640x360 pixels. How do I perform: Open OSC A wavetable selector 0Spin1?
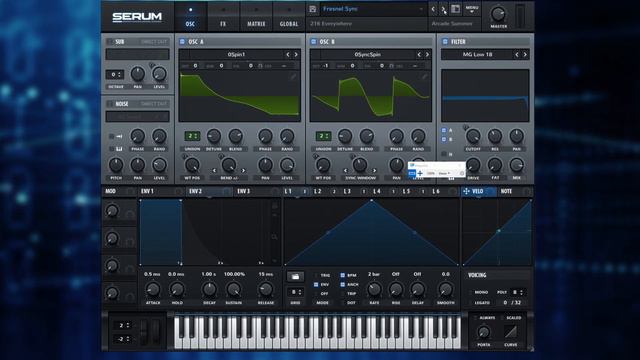tap(236, 54)
